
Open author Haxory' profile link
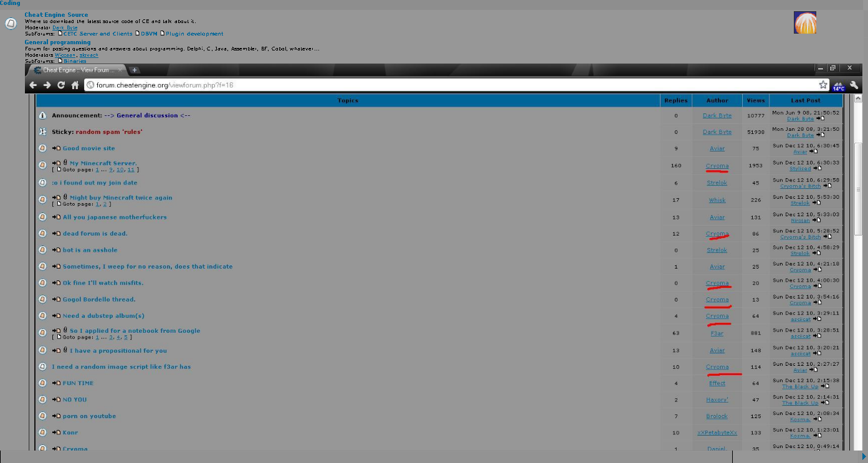717,399
